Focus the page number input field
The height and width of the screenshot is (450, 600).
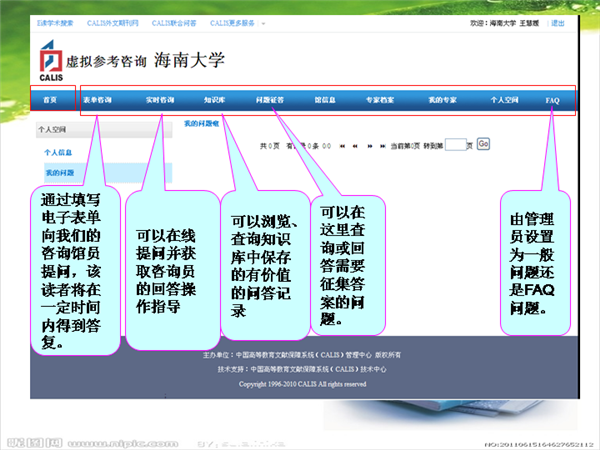click(x=456, y=145)
